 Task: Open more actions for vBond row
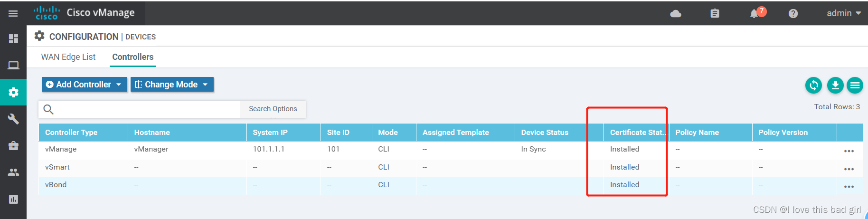849,187
